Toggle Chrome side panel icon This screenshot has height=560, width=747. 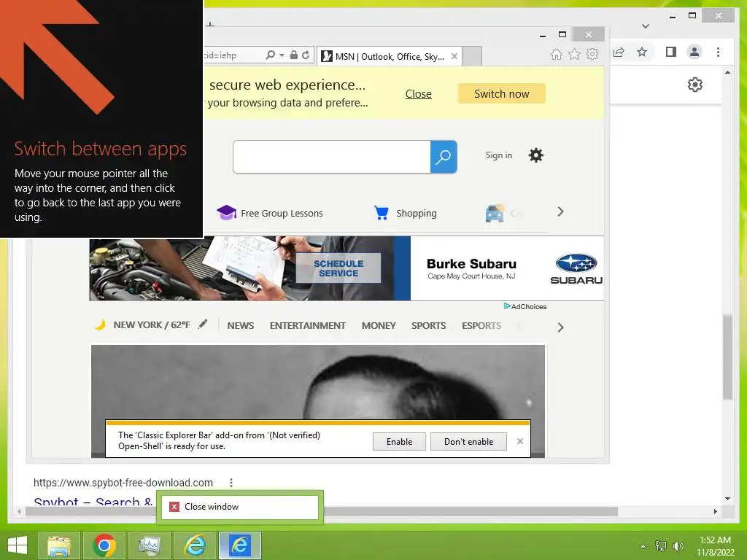(671, 52)
